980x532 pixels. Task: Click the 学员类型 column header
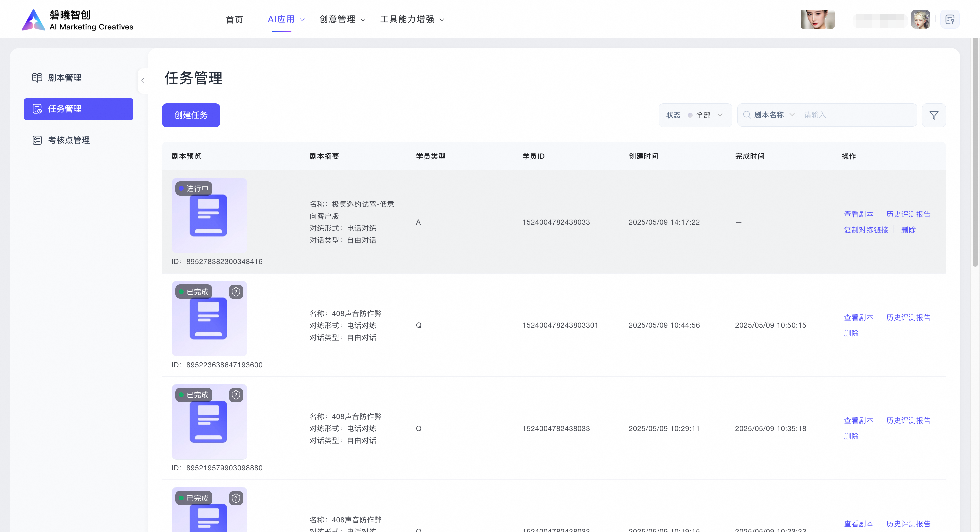click(430, 156)
